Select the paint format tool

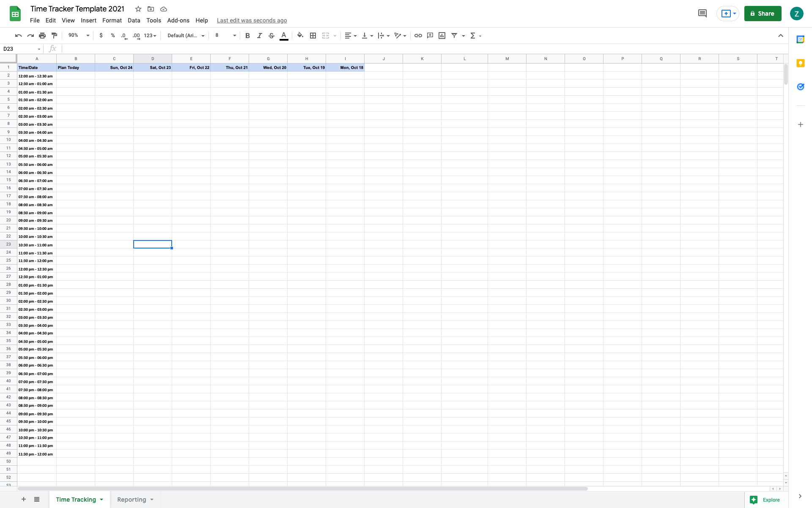(54, 36)
